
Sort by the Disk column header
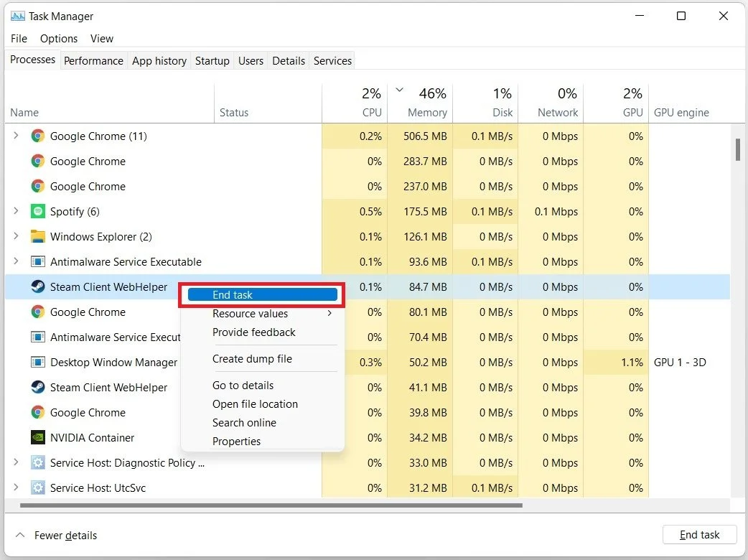[x=485, y=103]
